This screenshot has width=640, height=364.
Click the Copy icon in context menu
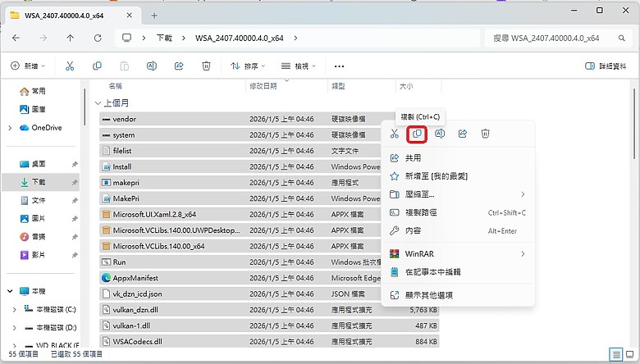[417, 134]
